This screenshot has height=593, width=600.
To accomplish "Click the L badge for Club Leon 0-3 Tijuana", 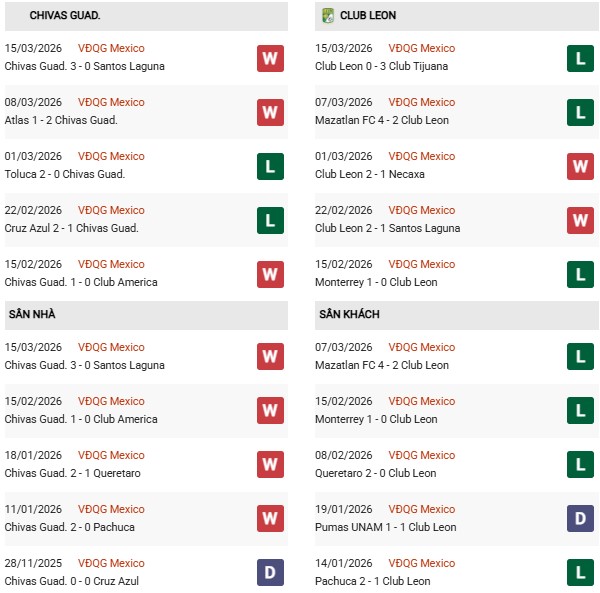I will click(581, 58).
